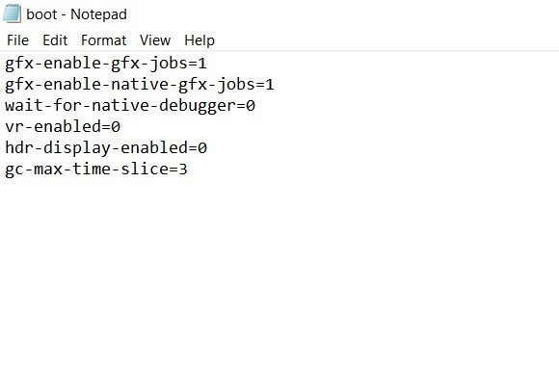Screen dimensions: 559x392
Task: Place cursor after gc-max-time-slice=3
Action: coord(188,170)
